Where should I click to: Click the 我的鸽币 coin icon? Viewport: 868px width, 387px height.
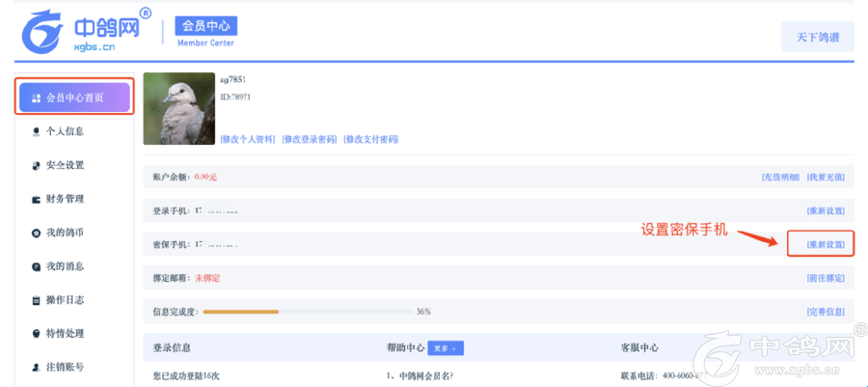36,234
